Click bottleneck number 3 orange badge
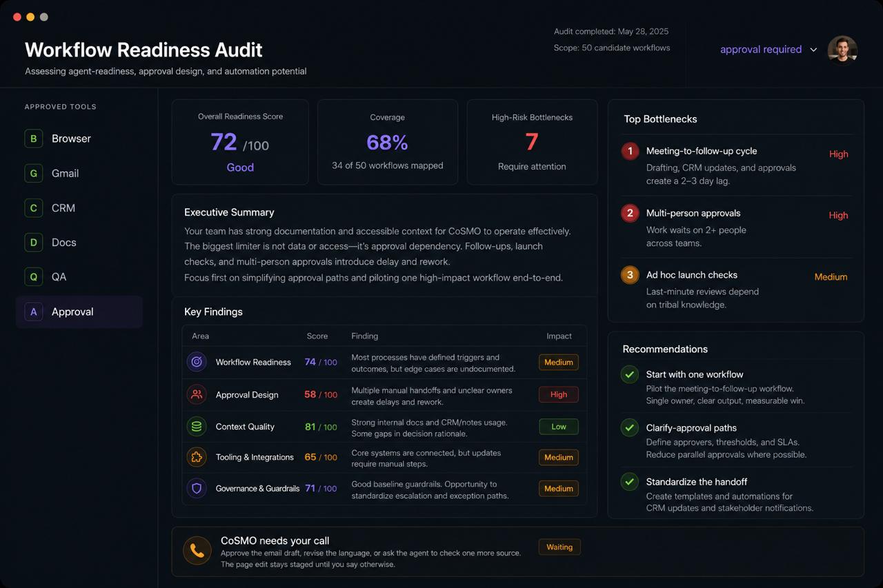This screenshot has width=883, height=588. tap(630, 275)
